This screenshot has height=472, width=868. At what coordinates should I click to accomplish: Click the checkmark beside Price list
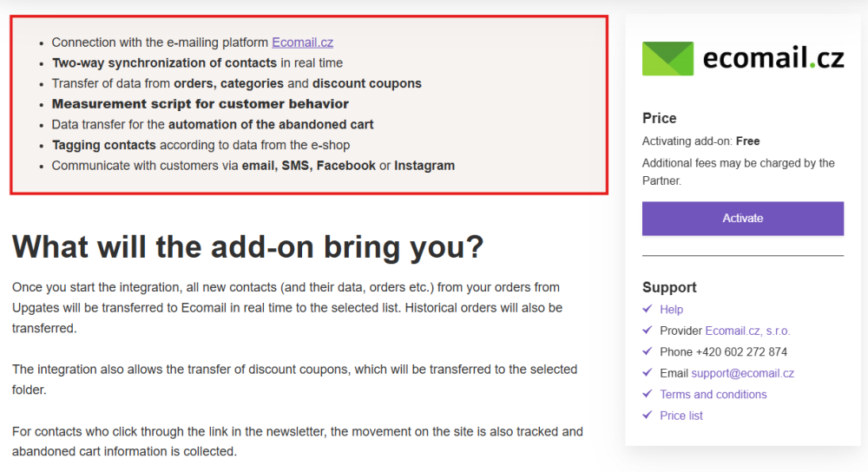(647, 416)
